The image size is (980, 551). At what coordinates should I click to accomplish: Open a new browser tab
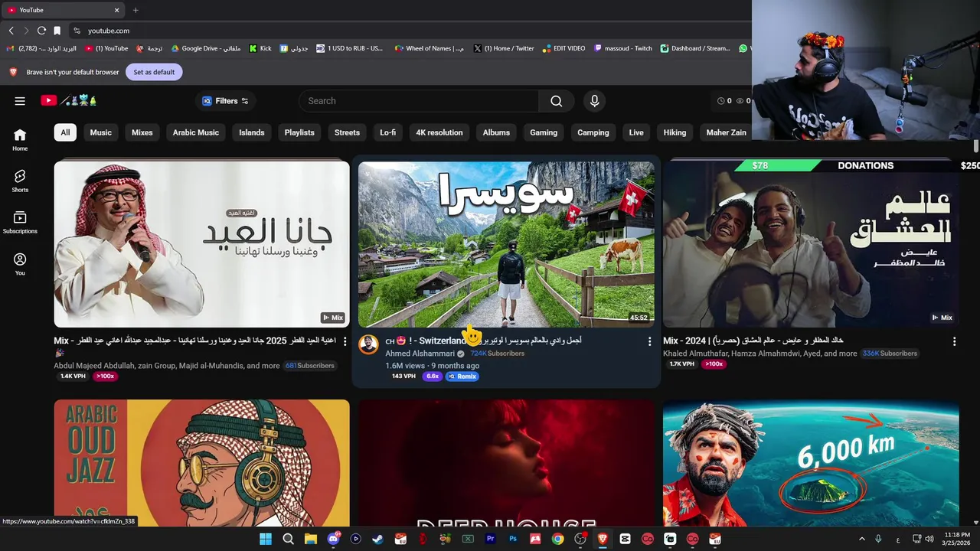[x=136, y=10]
